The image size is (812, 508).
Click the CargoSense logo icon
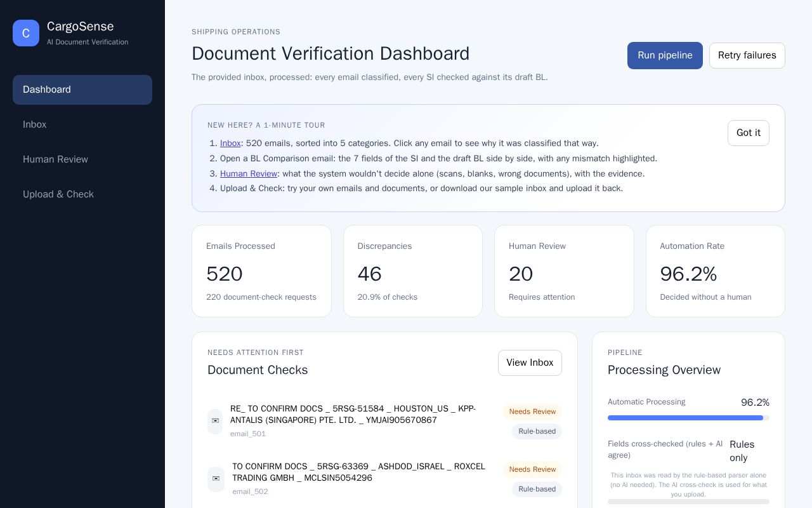[26, 33]
